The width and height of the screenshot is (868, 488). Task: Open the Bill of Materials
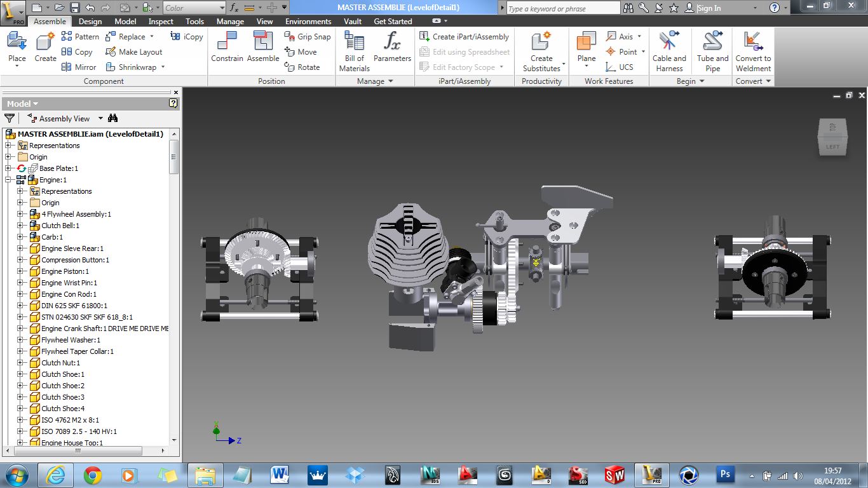(x=354, y=51)
